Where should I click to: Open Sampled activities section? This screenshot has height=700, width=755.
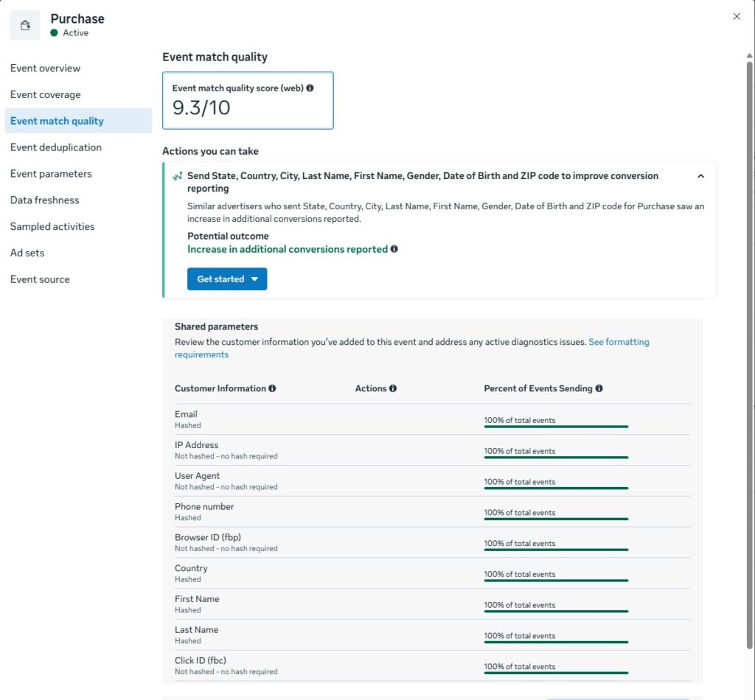click(52, 227)
